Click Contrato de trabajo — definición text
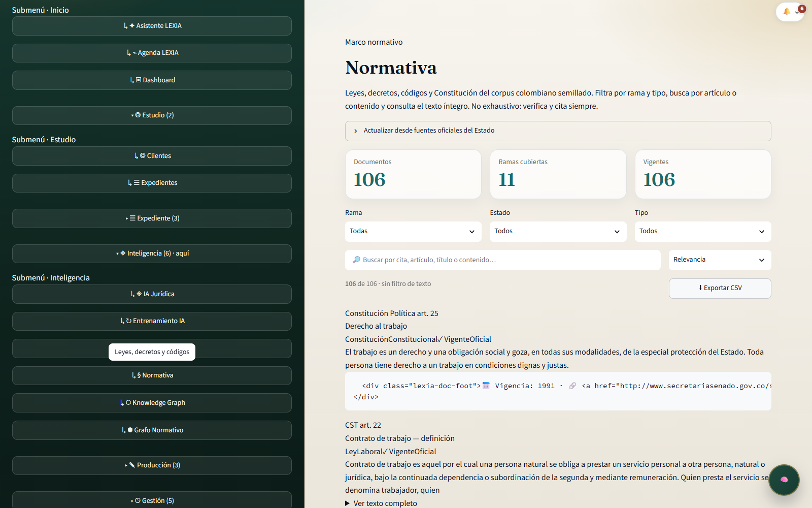Viewport: 812px width, 508px height. 400,438
